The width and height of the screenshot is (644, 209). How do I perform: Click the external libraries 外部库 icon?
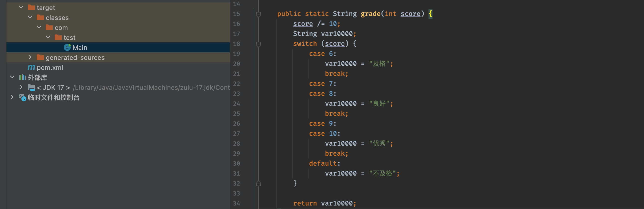[22, 77]
